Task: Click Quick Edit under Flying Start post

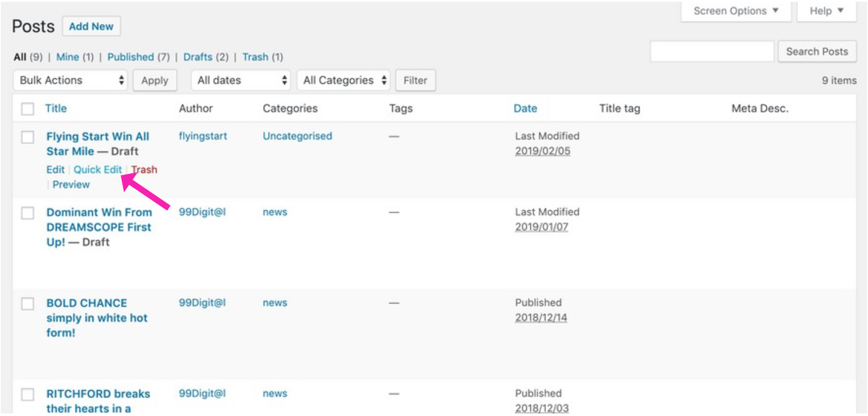Action: point(98,170)
